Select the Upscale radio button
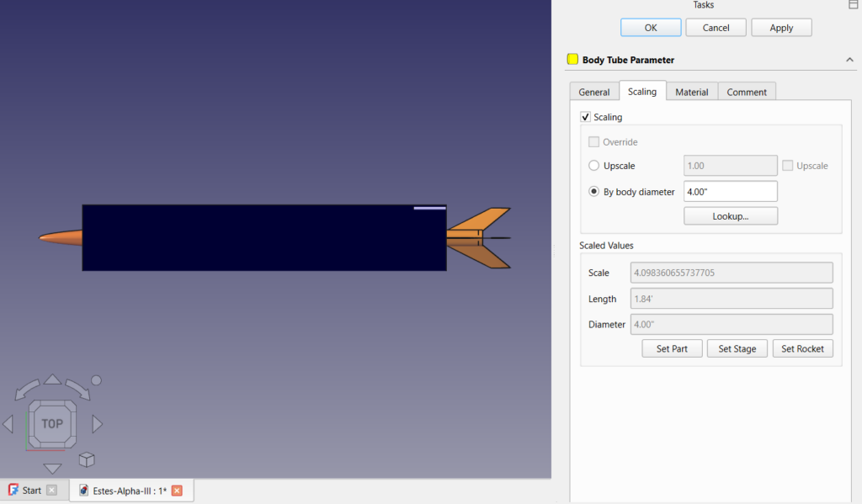Image resolution: width=862 pixels, height=504 pixels. tap(594, 166)
